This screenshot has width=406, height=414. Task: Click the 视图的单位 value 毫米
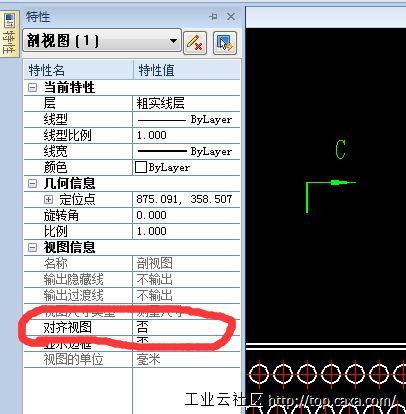(x=149, y=359)
